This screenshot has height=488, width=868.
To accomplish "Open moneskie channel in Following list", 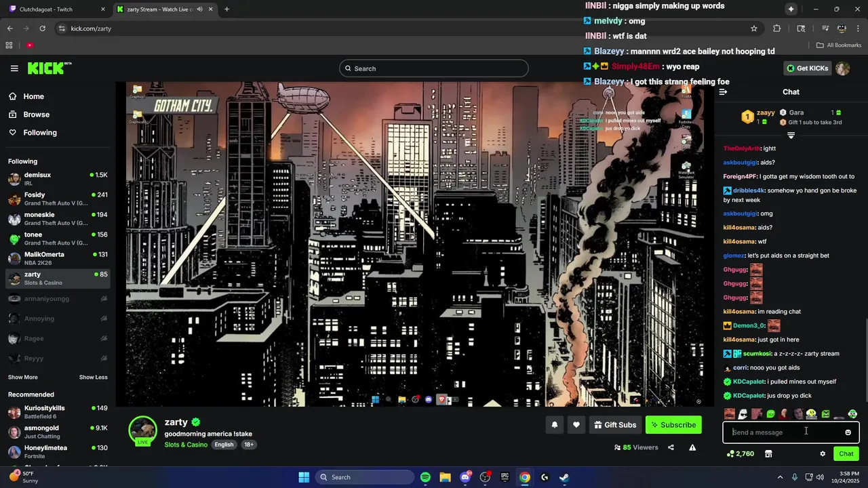I will point(58,219).
